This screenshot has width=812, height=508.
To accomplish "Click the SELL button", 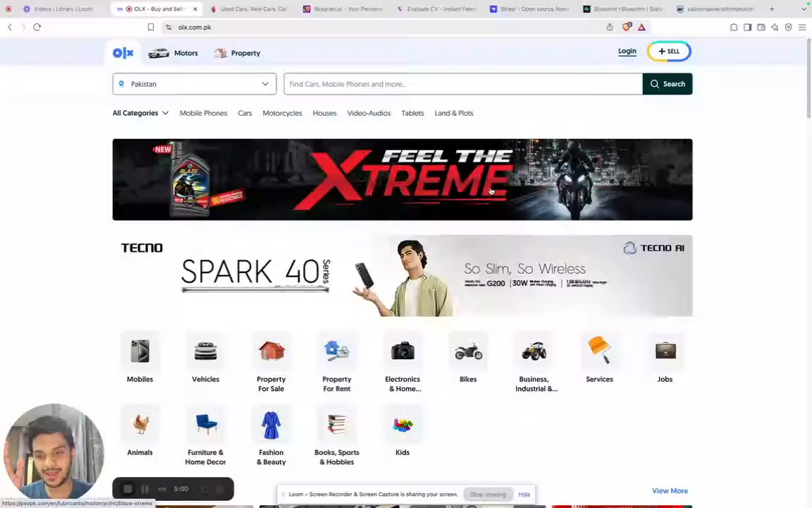I will [669, 52].
